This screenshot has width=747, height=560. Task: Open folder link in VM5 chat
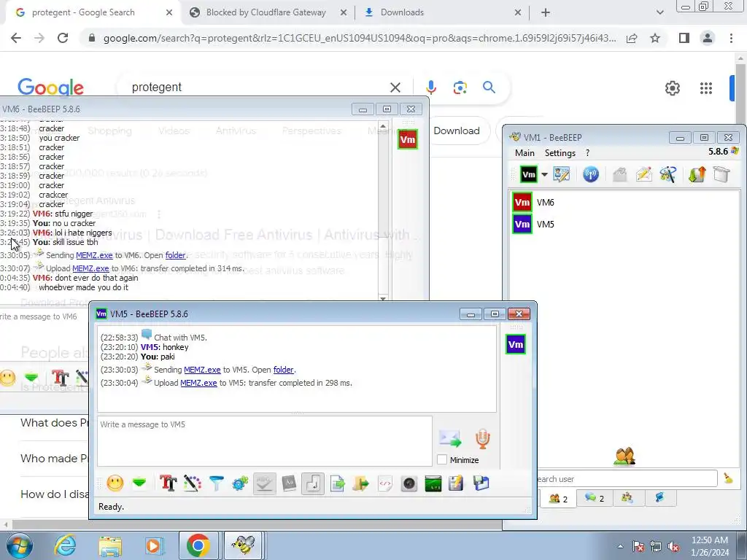coord(284,370)
